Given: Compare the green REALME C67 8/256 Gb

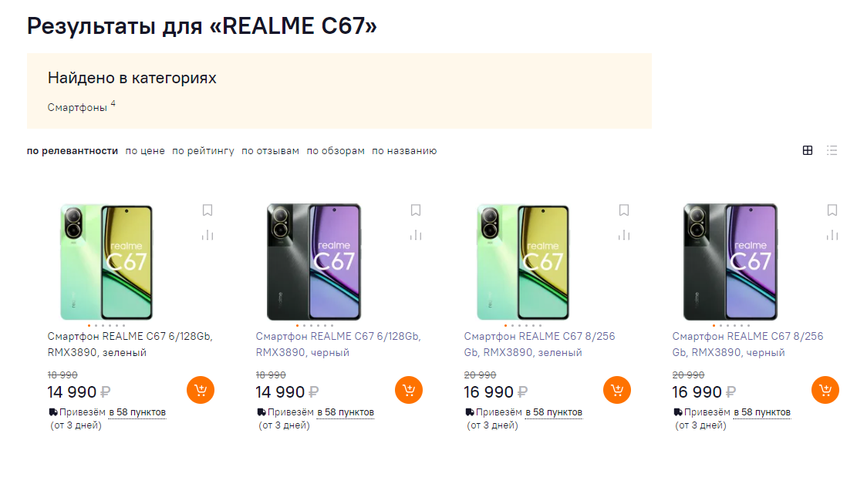Looking at the screenshot, I should pos(623,235).
